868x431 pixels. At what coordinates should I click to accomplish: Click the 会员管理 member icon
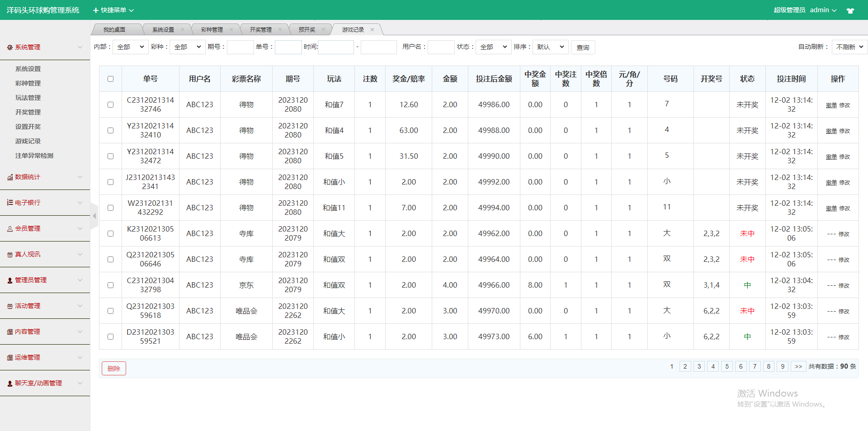(x=10, y=228)
